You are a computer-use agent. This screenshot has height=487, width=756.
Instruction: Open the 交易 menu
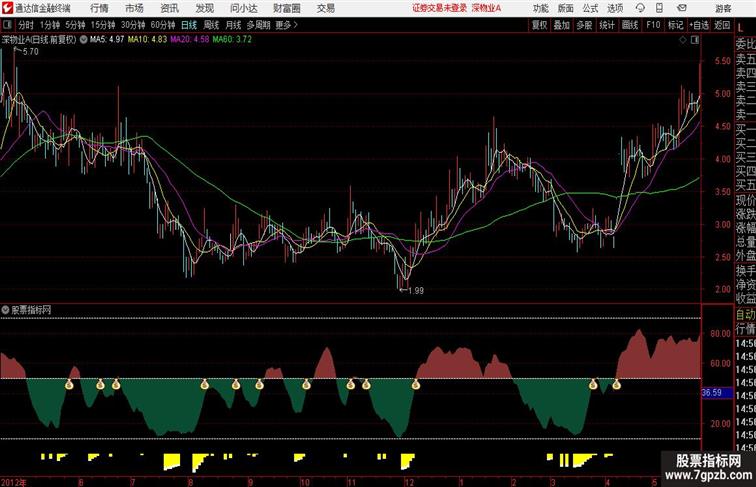tap(325, 8)
